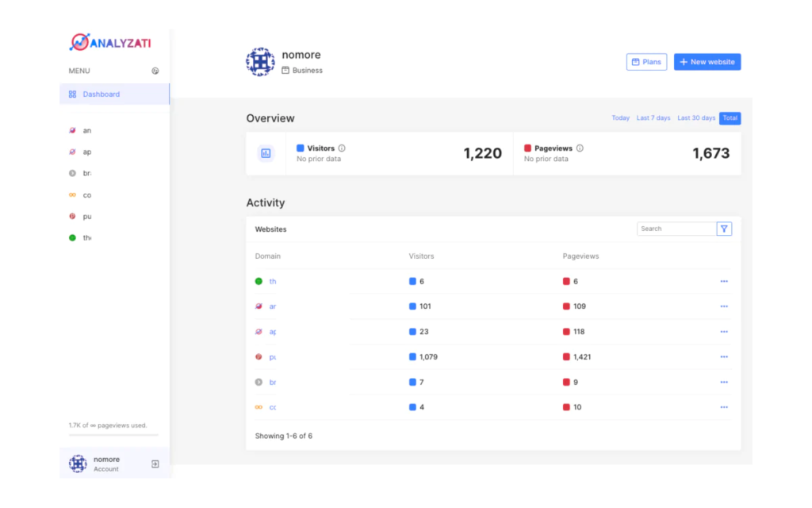This screenshot has height=508, width=812.
Task: Open nomore Account in sidebar footer
Action: [x=107, y=464]
